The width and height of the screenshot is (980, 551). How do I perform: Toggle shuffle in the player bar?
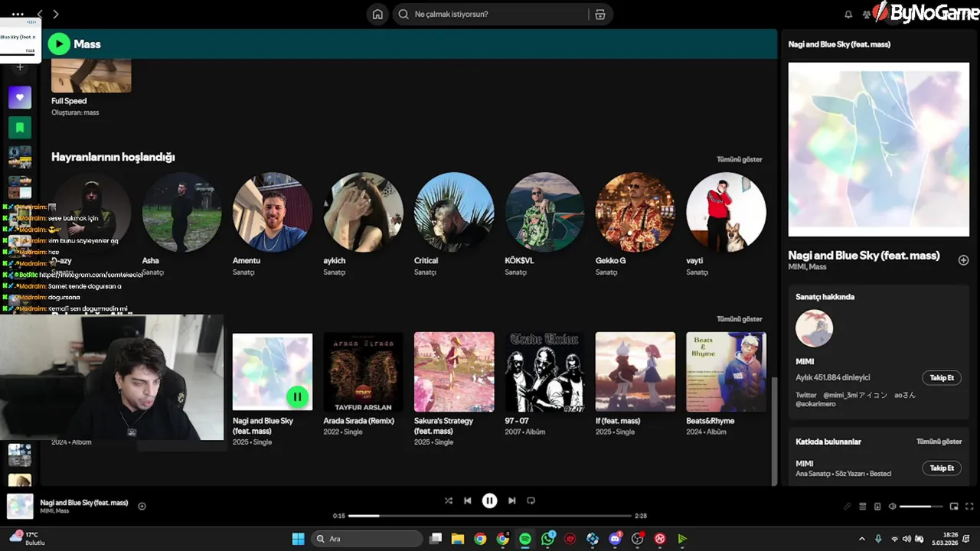click(x=449, y=500)
